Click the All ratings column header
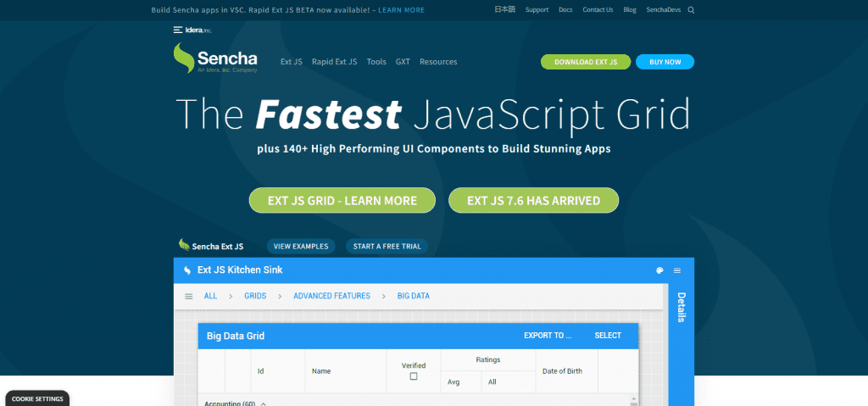868x406 pixels. (509, 382)
